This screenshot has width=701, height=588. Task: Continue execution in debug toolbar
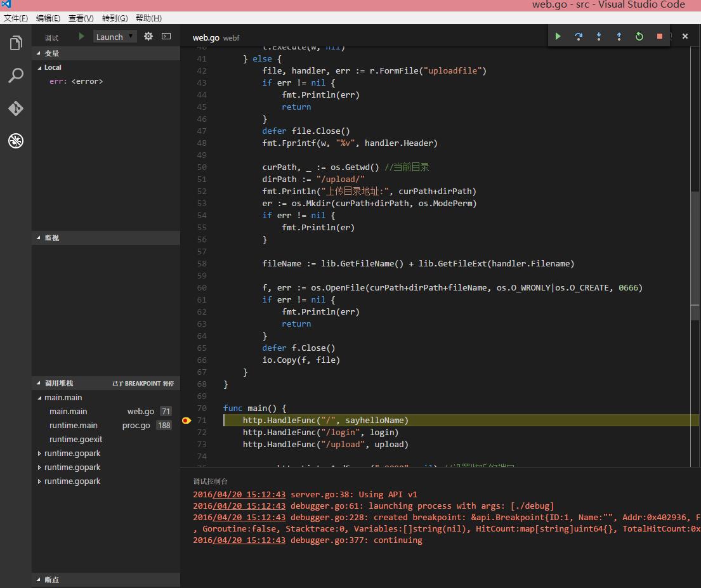[x=558, y=36]
